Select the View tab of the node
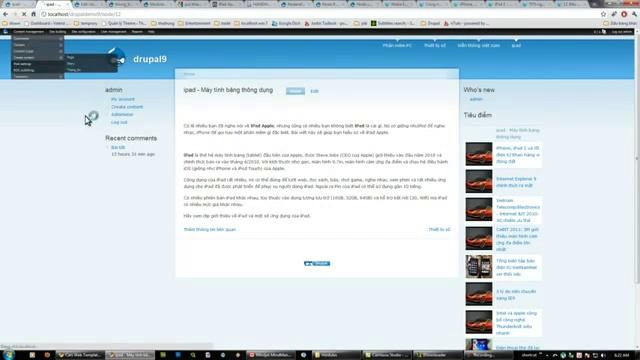Screen dimensions: 640x360 295,91
